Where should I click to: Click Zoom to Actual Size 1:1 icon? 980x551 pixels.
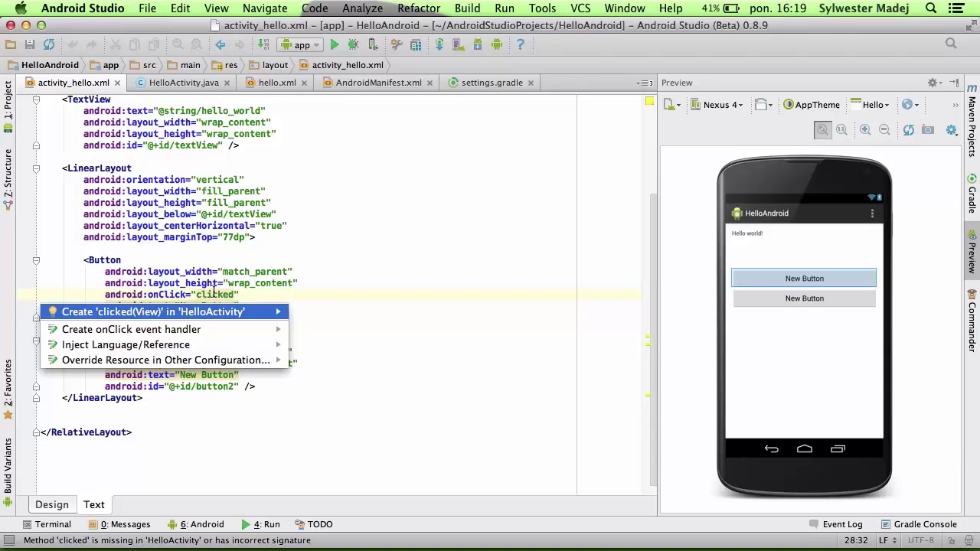(x=841, y=130)
